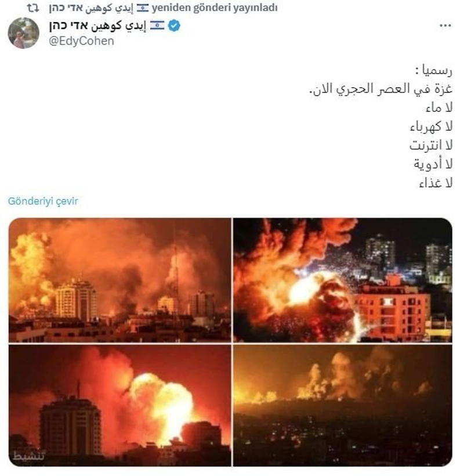Open bottom-right photo of smoke over hillside

tap(343, 405)
